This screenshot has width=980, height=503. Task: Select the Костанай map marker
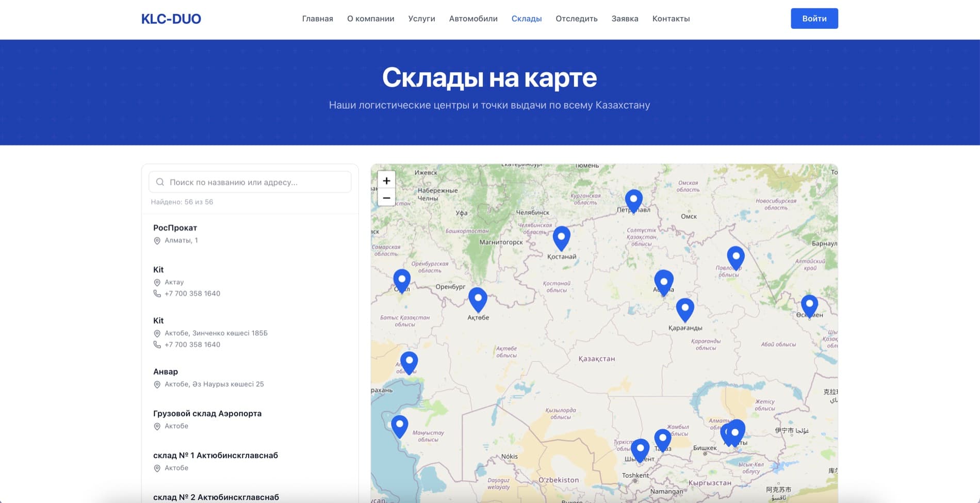(x=561, y=239)
